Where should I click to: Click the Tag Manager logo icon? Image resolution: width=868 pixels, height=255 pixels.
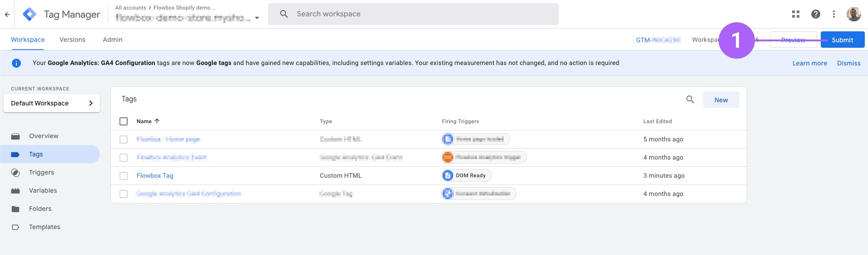pyautogui.click(x=30, y=15)
